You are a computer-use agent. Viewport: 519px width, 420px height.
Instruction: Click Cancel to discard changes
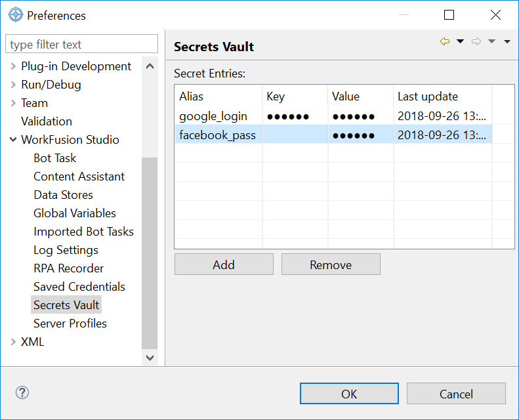(x=456, y=394)
